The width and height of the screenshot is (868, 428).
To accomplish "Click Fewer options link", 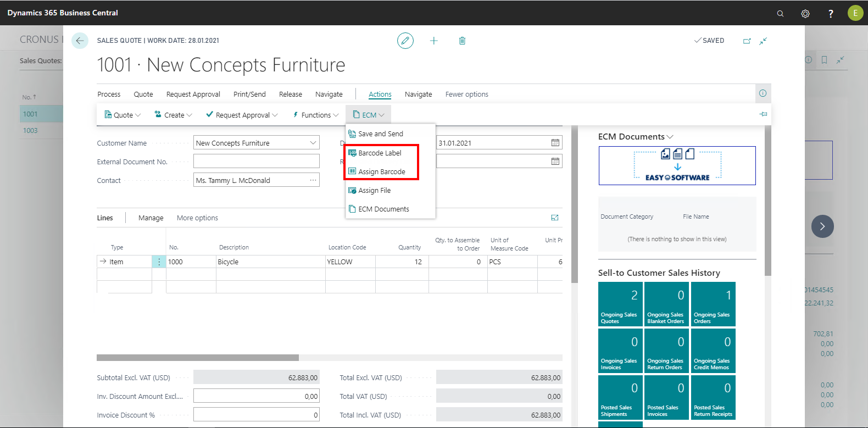I will coord(466,95).
